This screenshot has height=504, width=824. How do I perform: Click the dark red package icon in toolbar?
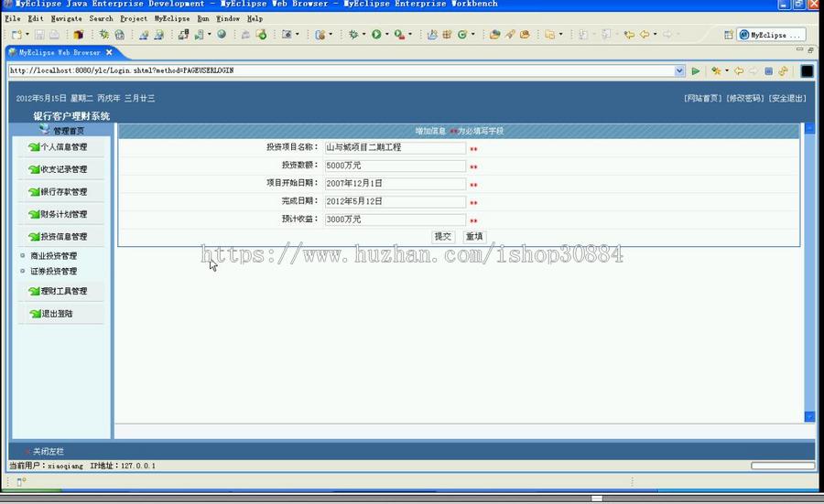[79, 35]
